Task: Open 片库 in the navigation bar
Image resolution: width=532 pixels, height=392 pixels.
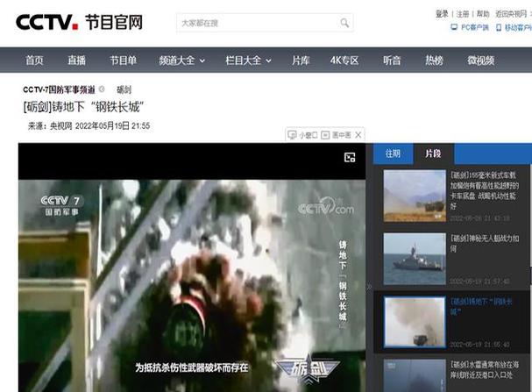Action: 301,61
